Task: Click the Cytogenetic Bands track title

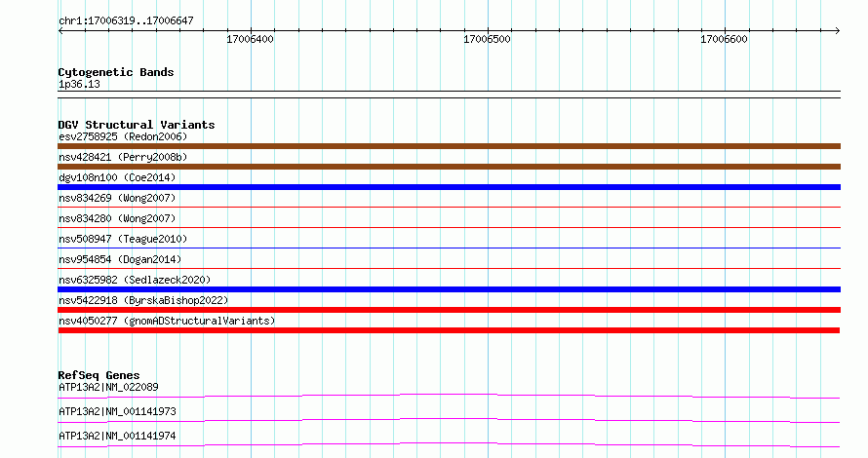Action: pyautogui.click(x=116, y=72)
